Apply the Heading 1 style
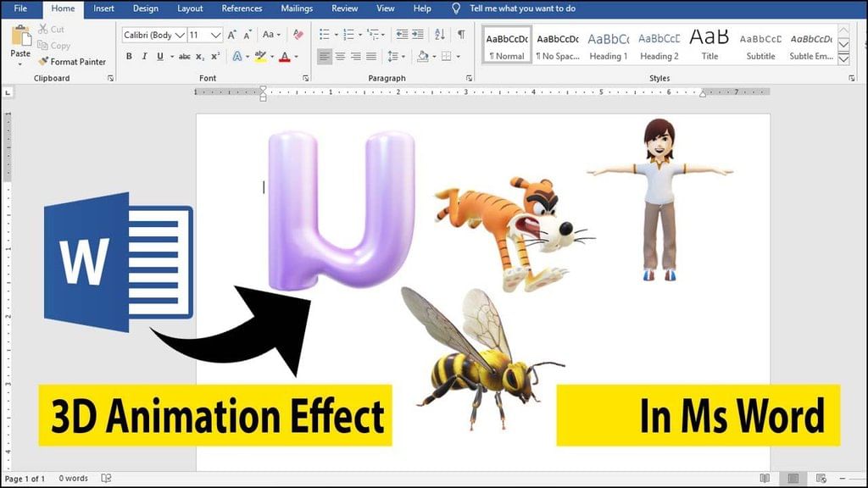Viewport: 868px width, 488px height. 609,44
